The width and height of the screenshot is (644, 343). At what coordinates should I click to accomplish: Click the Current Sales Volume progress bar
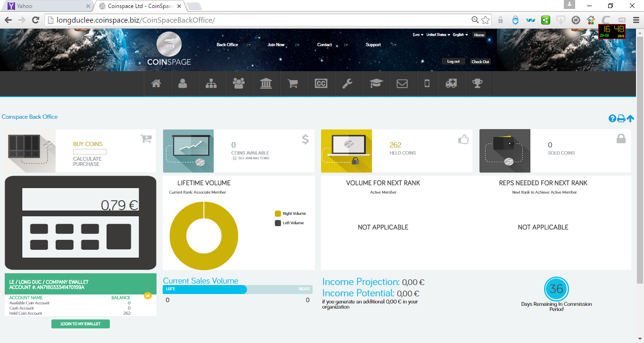pos(238,289)
